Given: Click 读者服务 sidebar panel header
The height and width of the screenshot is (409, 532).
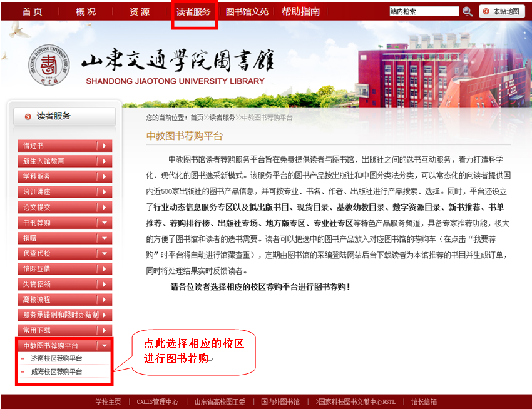Looking at the screenshot, I should (x=64, y=116).
